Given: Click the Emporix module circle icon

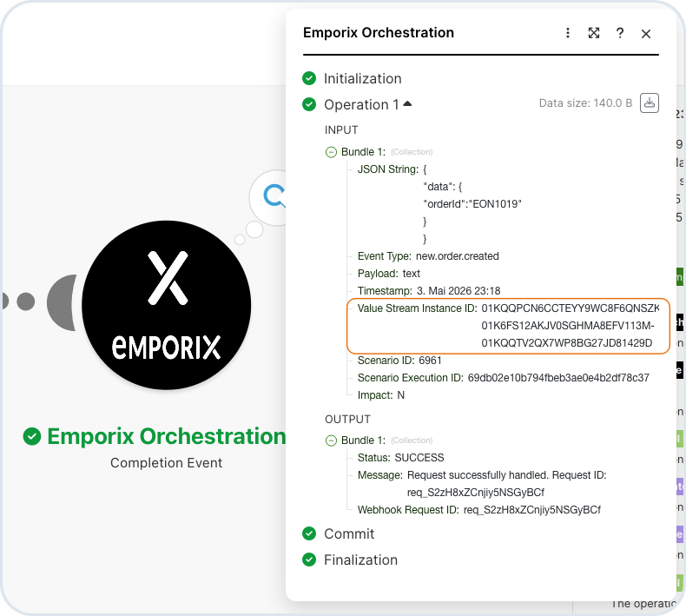Looking at the screenshot, I should (x=166, y=305).
